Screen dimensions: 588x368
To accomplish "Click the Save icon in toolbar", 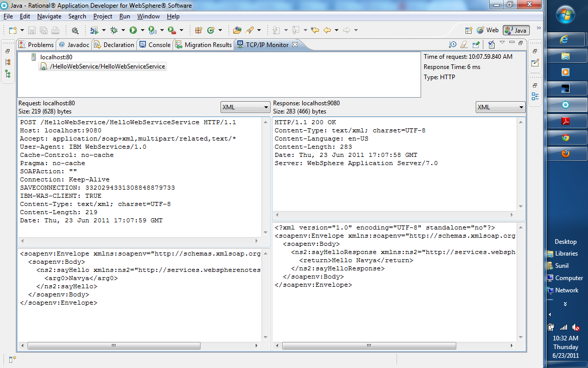I will pos(31,30).
